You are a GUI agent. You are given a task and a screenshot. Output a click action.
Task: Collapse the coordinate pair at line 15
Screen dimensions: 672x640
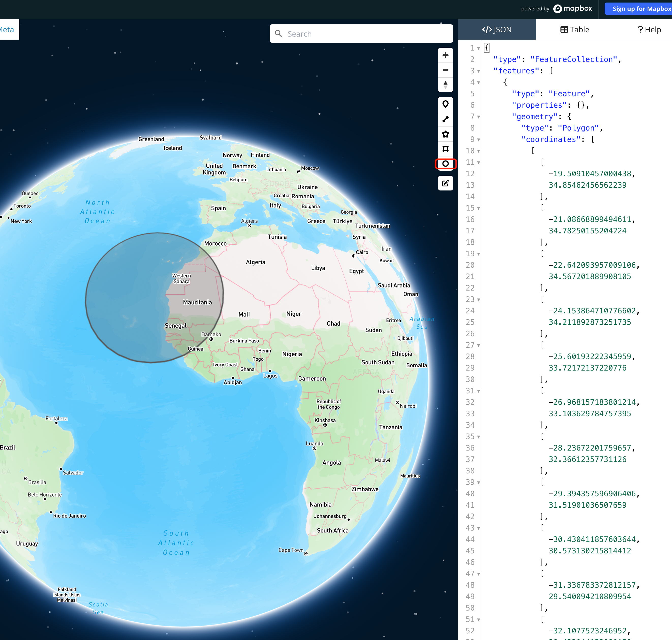[x=478, y=208]
